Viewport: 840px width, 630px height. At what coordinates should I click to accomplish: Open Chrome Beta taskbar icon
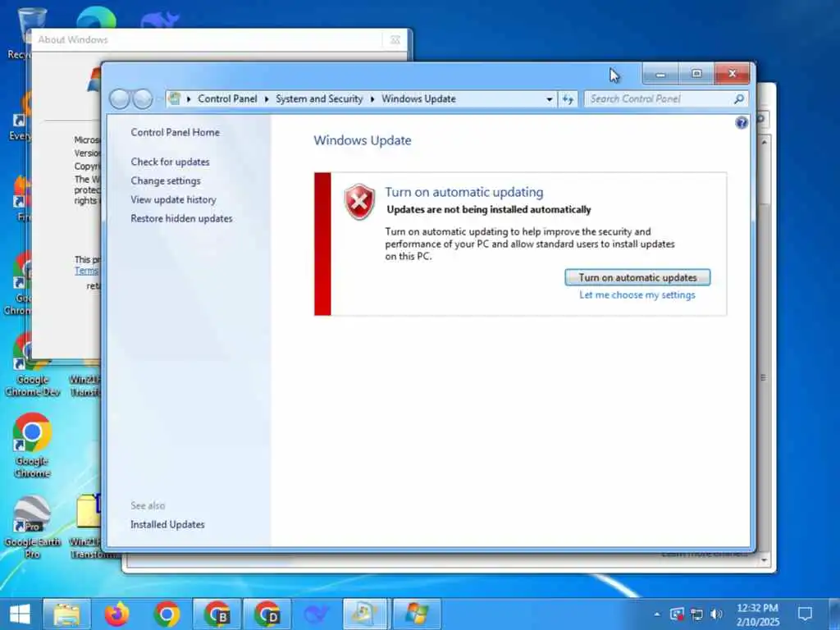click(217, 614)
